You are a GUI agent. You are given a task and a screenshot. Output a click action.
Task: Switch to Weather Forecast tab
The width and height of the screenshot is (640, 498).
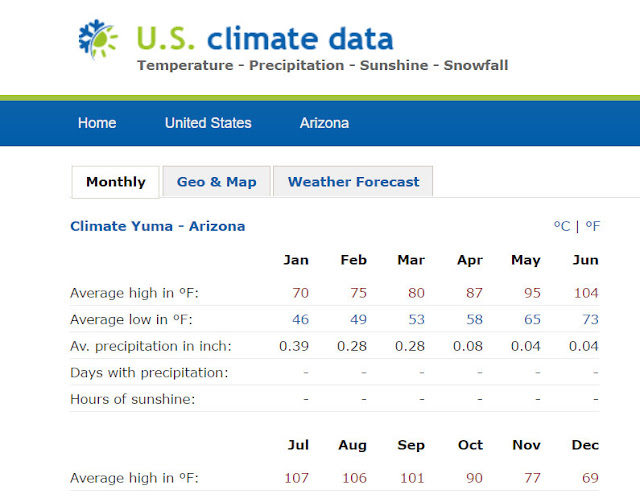click(x=353, y=182)
